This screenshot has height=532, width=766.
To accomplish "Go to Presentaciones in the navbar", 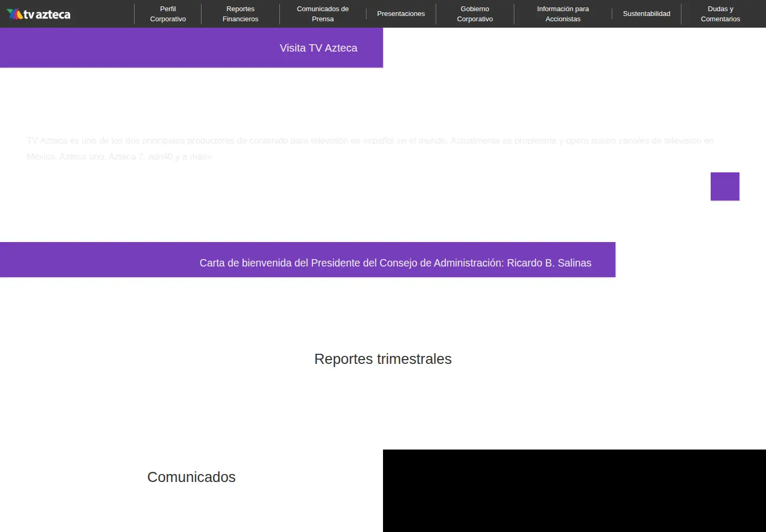I will click(x=401, y=14).
